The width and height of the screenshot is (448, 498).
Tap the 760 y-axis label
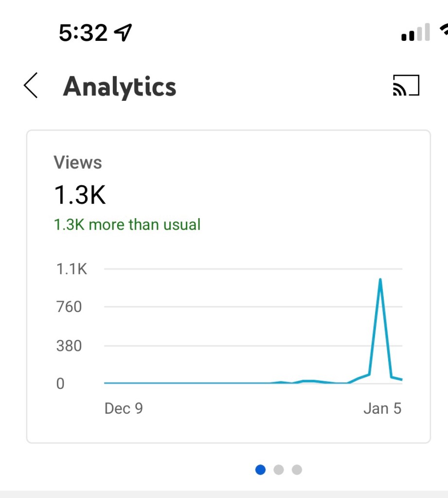pos(69,307)
